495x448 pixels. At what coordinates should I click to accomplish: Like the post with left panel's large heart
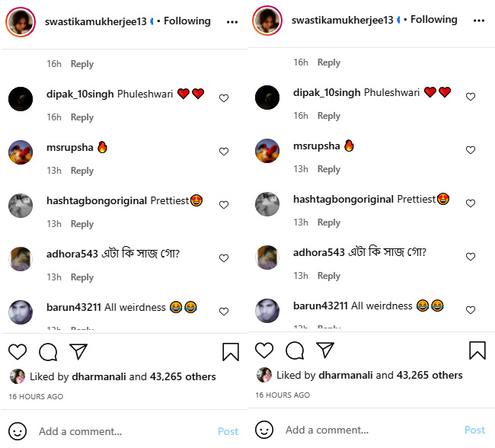18,351
